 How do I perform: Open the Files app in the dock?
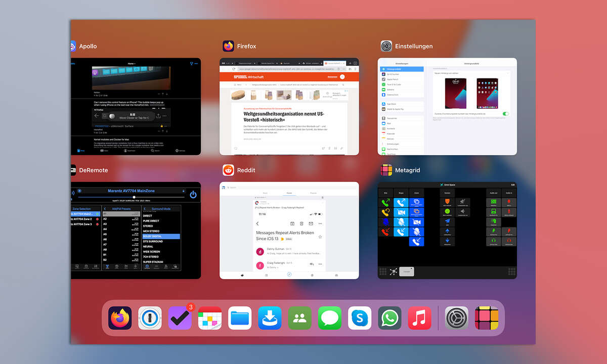(x=240, y=318)
